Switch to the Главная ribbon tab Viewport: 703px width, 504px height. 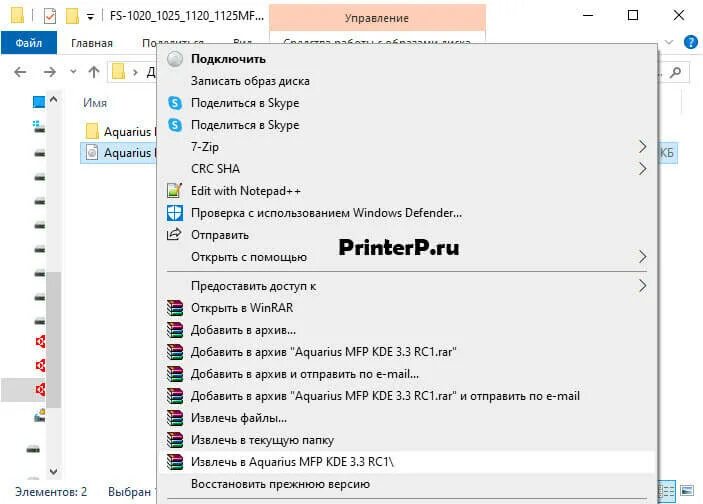(x=92, y=43)
